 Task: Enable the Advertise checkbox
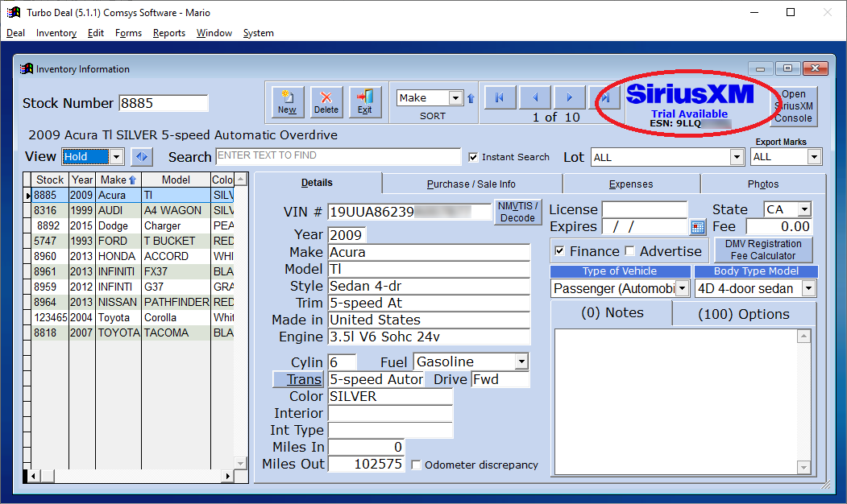point(629,251)
